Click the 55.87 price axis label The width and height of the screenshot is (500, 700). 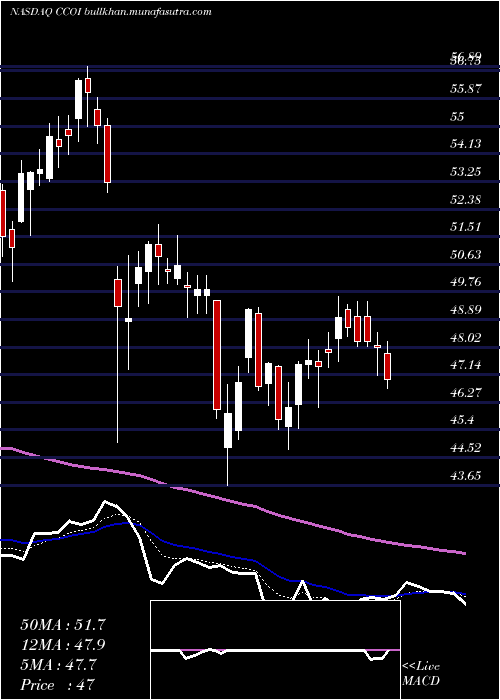coord(466,89)
